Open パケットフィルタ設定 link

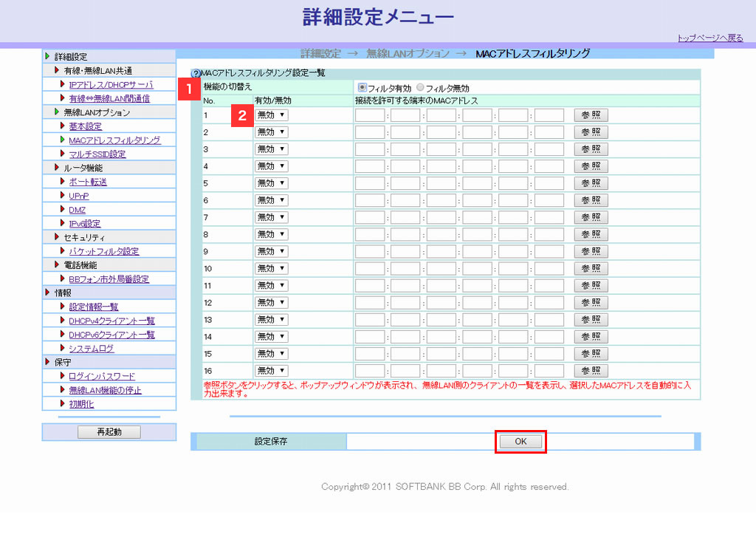(x=103, y=251)
